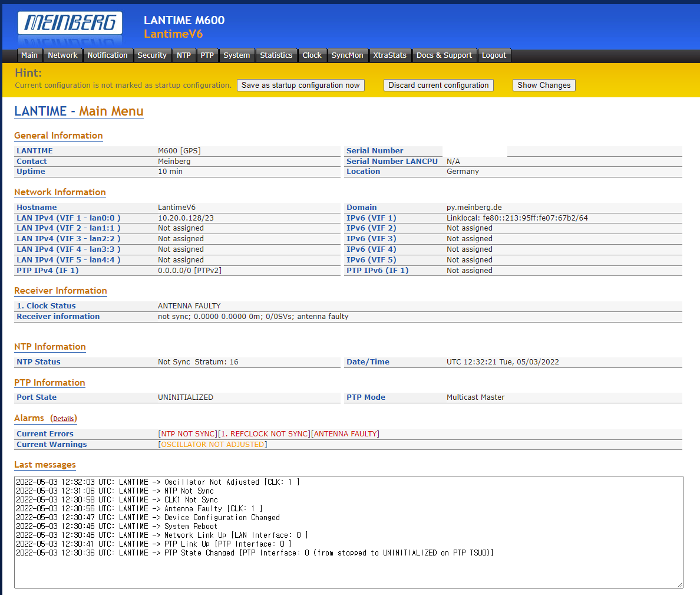
Task: Click the IPv6 (VIF 3) label
Action: click(x=371, y=239)
